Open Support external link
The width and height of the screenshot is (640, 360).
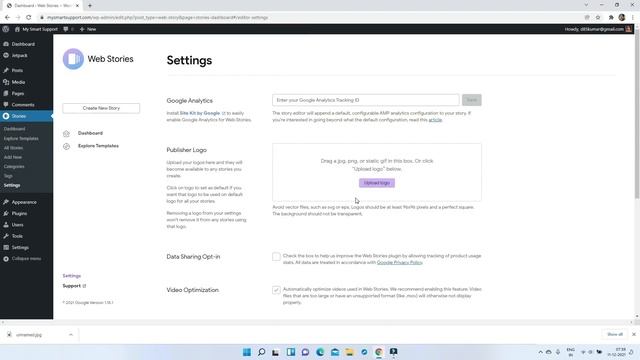(x=74, y=286)
